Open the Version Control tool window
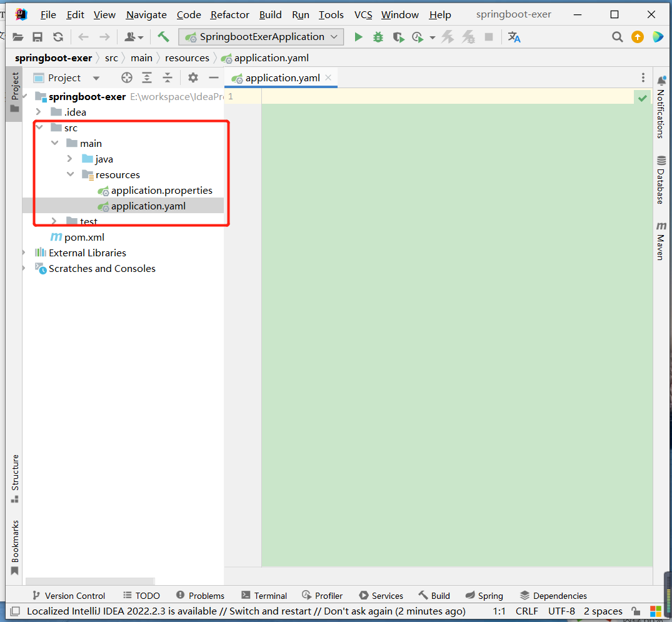Screen dimensions: 672x622 pyautogui.click(x=69, y=595)
